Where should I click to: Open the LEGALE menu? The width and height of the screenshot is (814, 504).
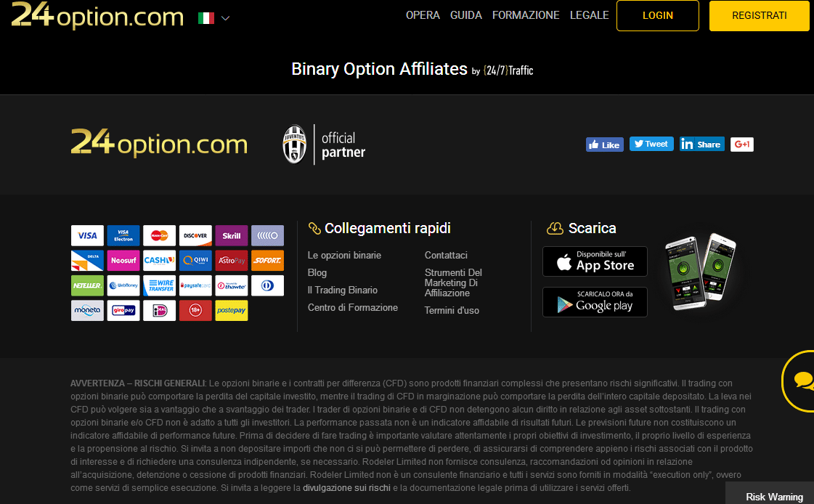click(x=589, y=15)
